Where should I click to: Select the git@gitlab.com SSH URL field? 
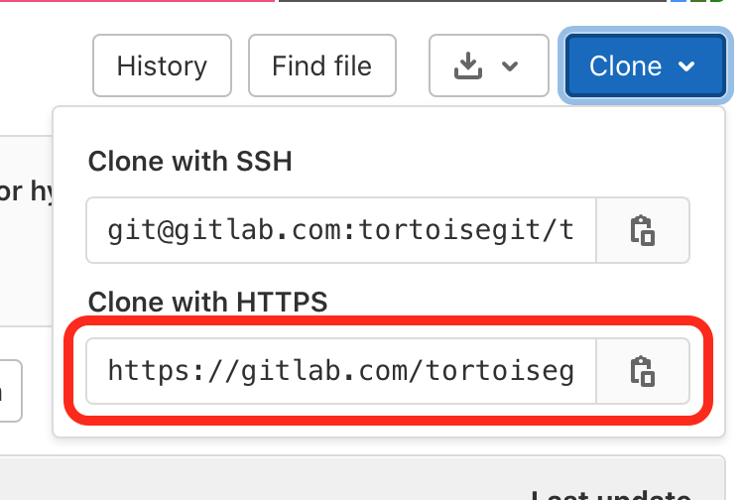click(x=341, y=231)
